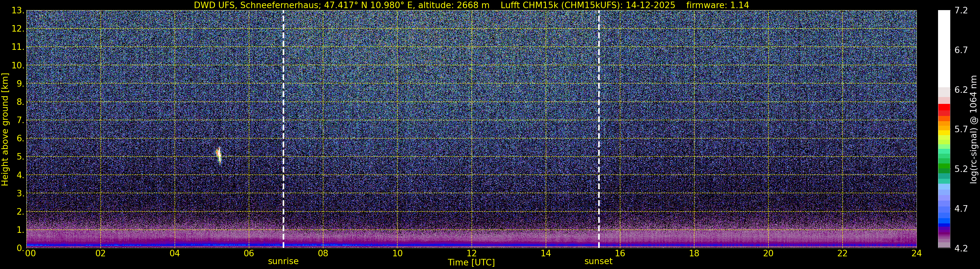Click the time axis tick '14'
This screenshot has width=980, height=269.
point(545,253)
